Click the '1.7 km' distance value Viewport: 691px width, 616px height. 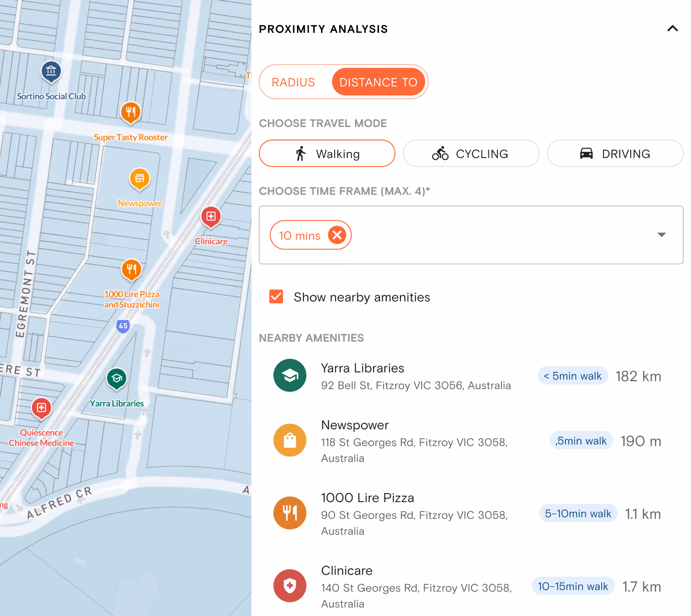642,587
